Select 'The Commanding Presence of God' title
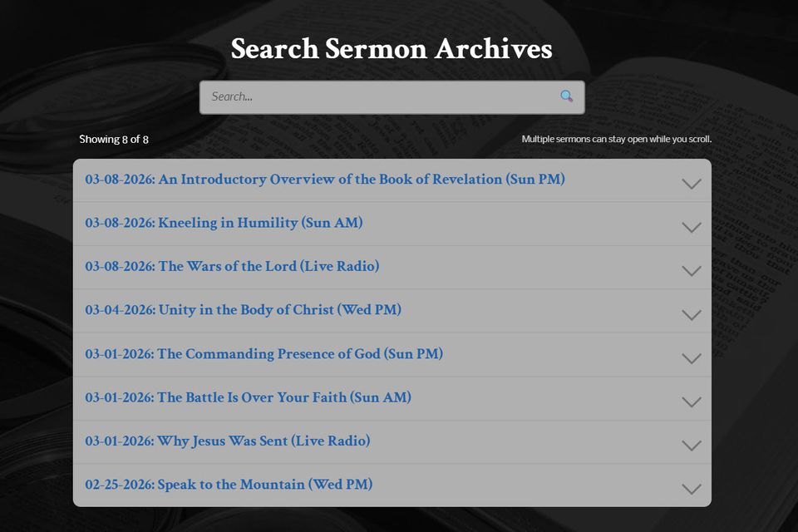 coord(264,354)
